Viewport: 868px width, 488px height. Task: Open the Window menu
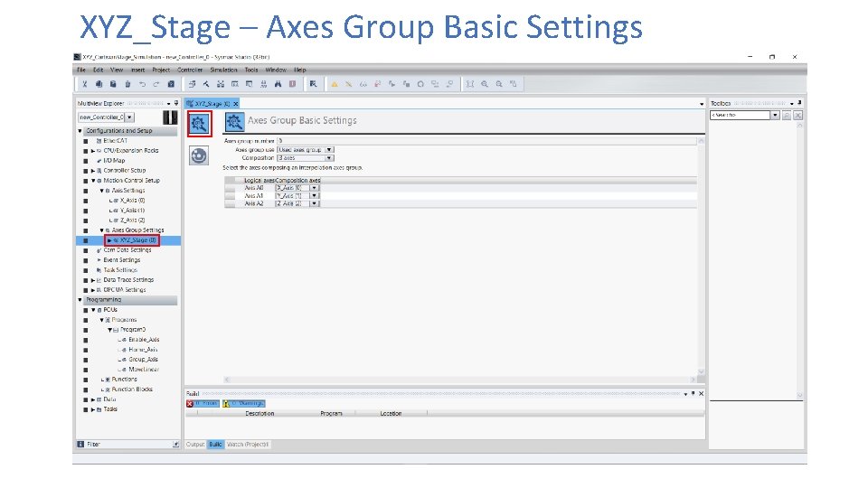click(276, 70)
